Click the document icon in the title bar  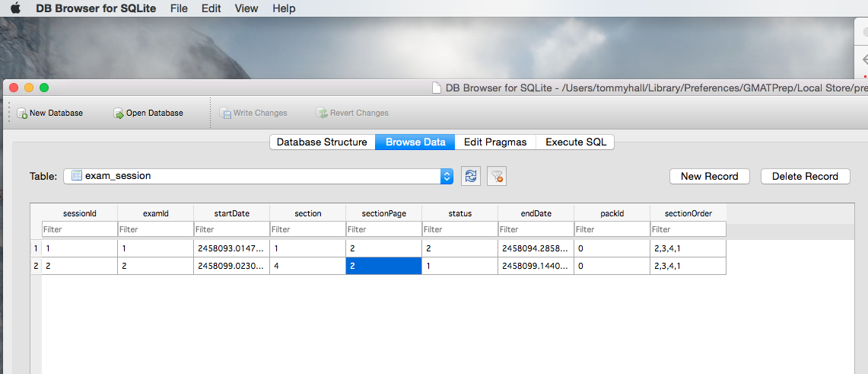click(436, 88)
